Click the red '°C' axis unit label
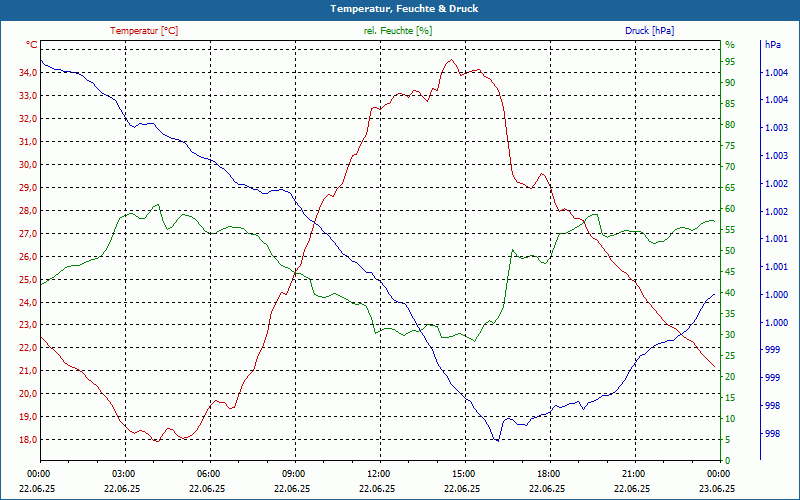Screen dimensions: 800x500 (32, 45)
